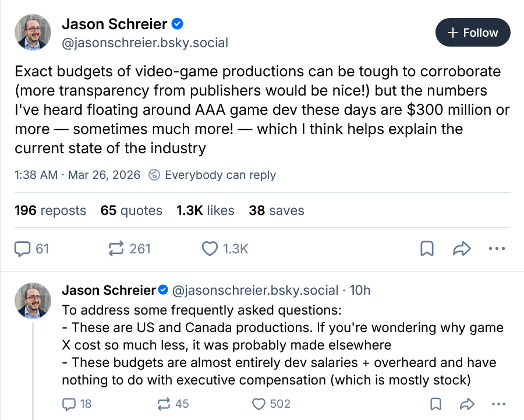The width and height of the screenshot is (524, 420).
Task: Open more options on the main post
Action: (496, 249)
